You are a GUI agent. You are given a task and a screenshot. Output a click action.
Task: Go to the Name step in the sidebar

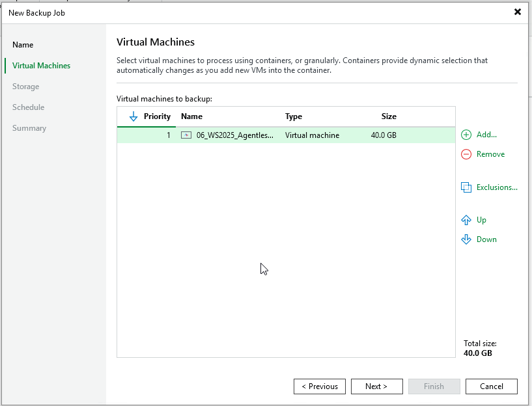point(23,45)
